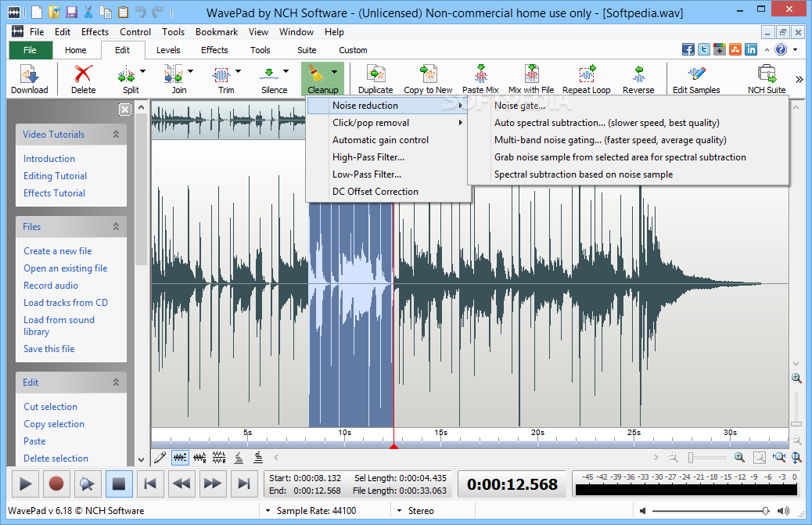Open the Effects menu in menu bar
The width and height of the screenshot is (812, 525).
[x=95, y=31]
